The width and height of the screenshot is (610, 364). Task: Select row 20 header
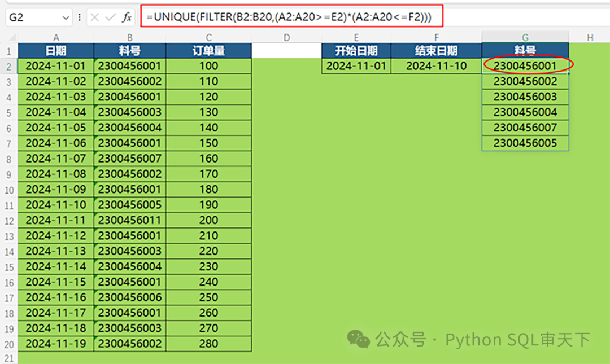9,344
